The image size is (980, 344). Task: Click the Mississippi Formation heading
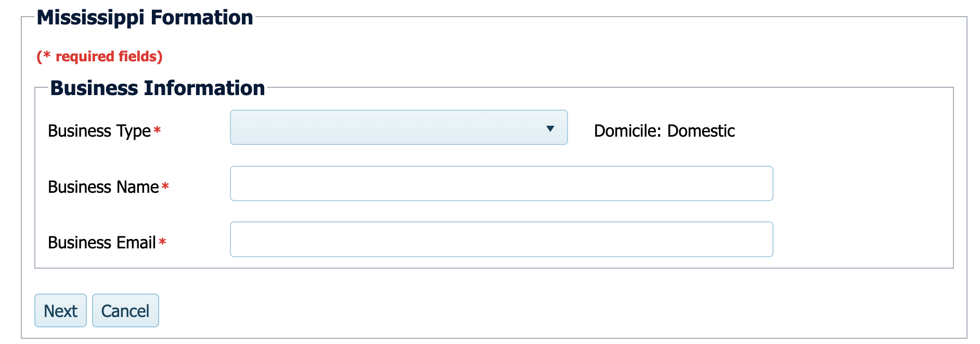click(x=145, y=18)
